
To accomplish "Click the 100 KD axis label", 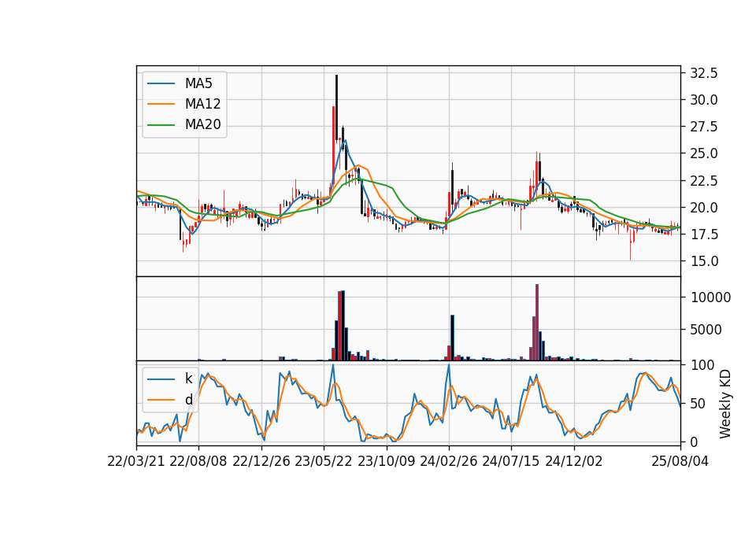I will click(x=702, y=365).
